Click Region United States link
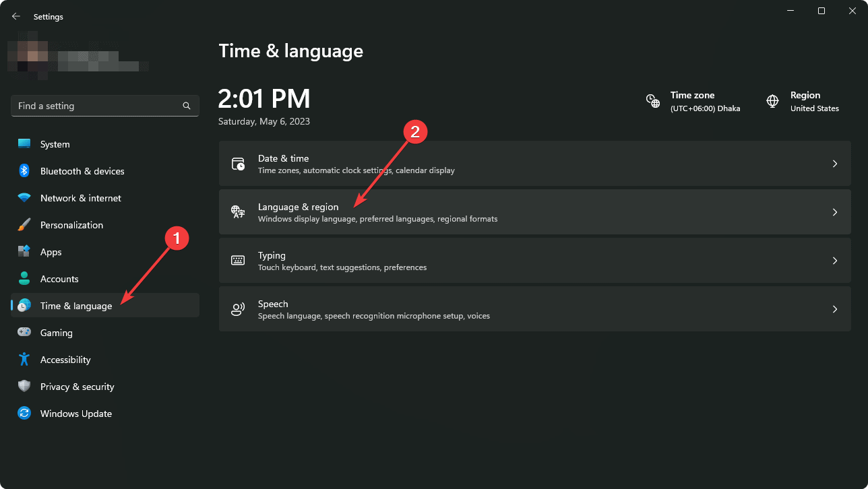Image resolution: width=868 pixels, height=489 pixels. 803,101
